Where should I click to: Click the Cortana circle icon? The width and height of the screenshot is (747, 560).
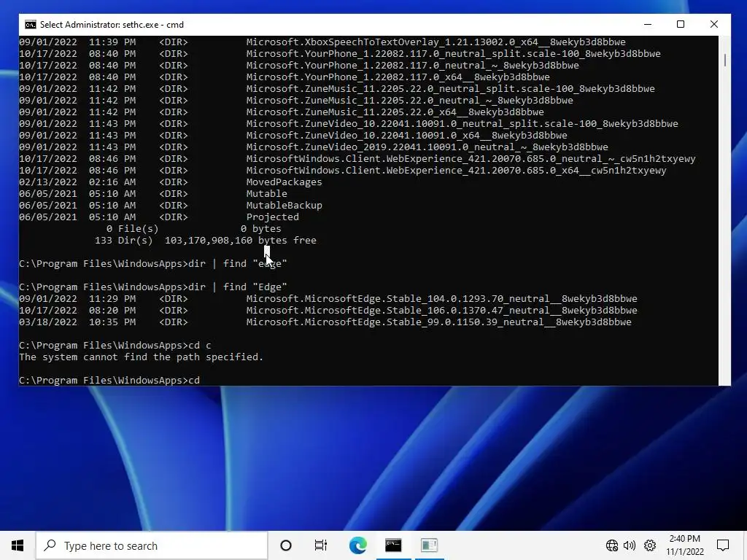pos(286,545)
